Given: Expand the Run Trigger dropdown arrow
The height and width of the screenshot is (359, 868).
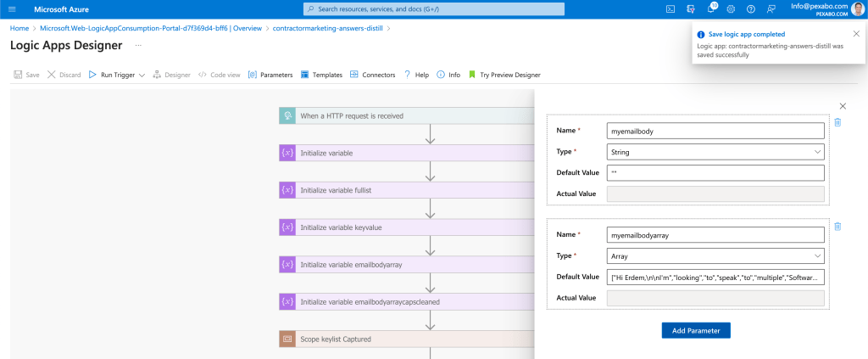Looking at the screenshot, I should point(142,76).
